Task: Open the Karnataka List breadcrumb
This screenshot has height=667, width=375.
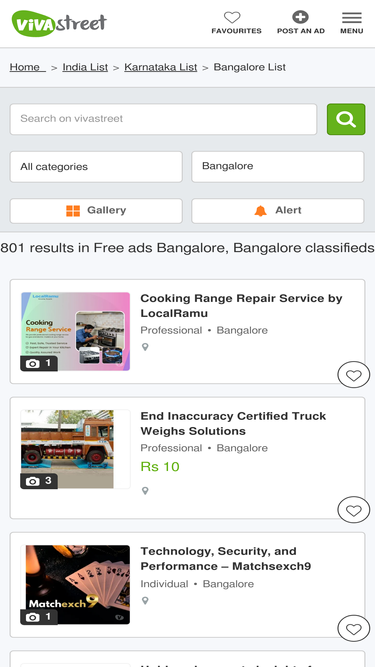Action: [161, 67]
